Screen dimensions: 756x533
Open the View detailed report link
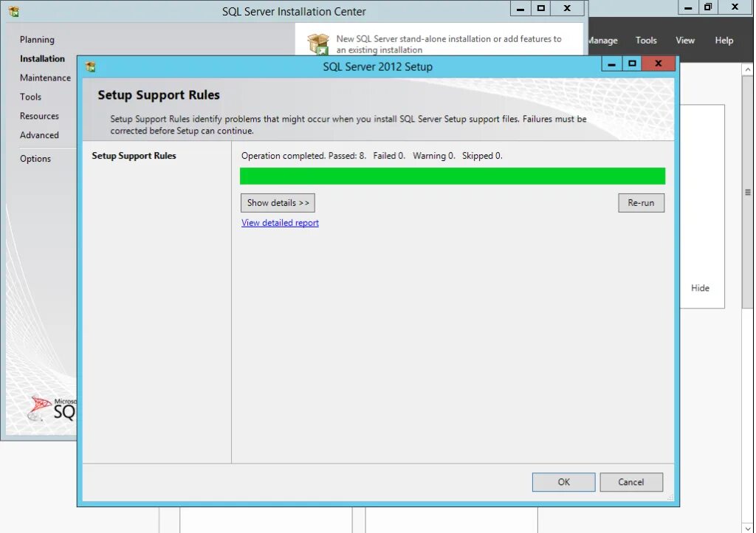[x=280, y=223]
